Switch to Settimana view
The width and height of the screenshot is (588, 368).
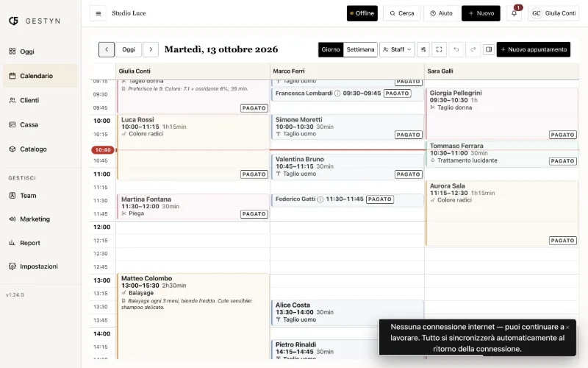(x=360, y=49)
